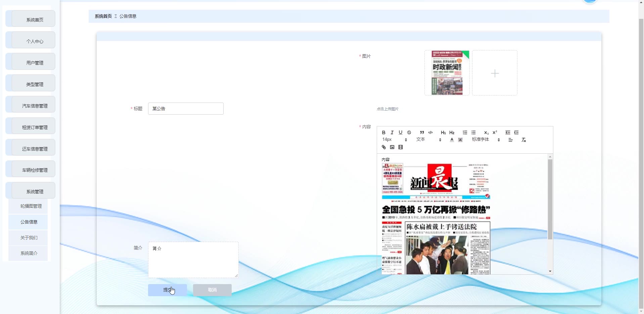This screenshot has height=314, width=644.
Task: Expand the 租赁订单管理 sidebar menu
Action: click(x=31, y=126)
